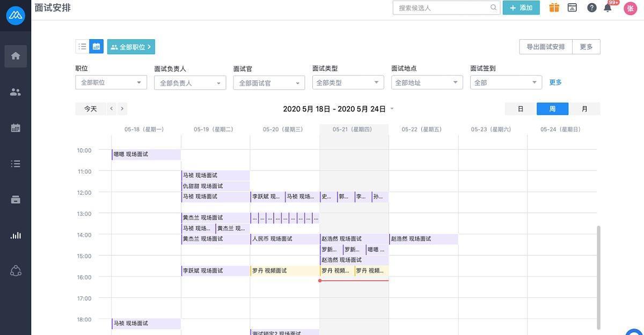Viewport: 644px width, 335px height.
Task: Click the gift box icon in header
Action: [554, 8]
